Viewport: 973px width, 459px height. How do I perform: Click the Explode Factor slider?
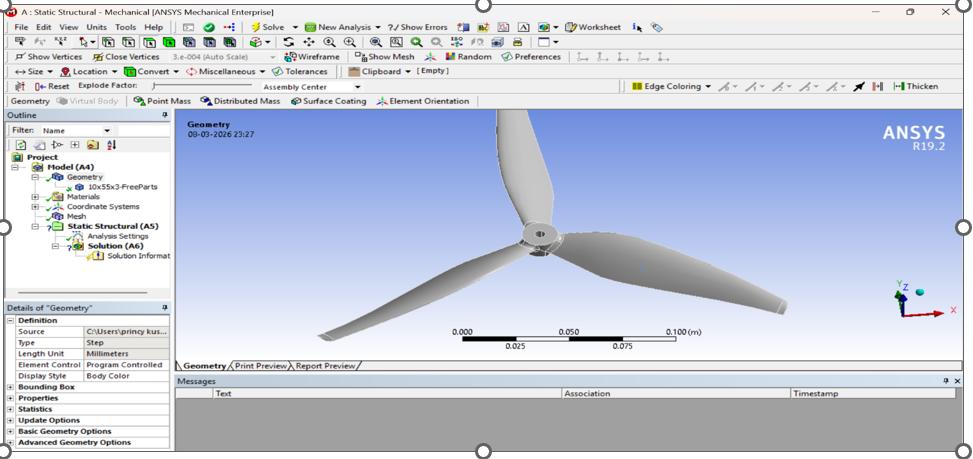pyautogui.click(x=203, y=87)
